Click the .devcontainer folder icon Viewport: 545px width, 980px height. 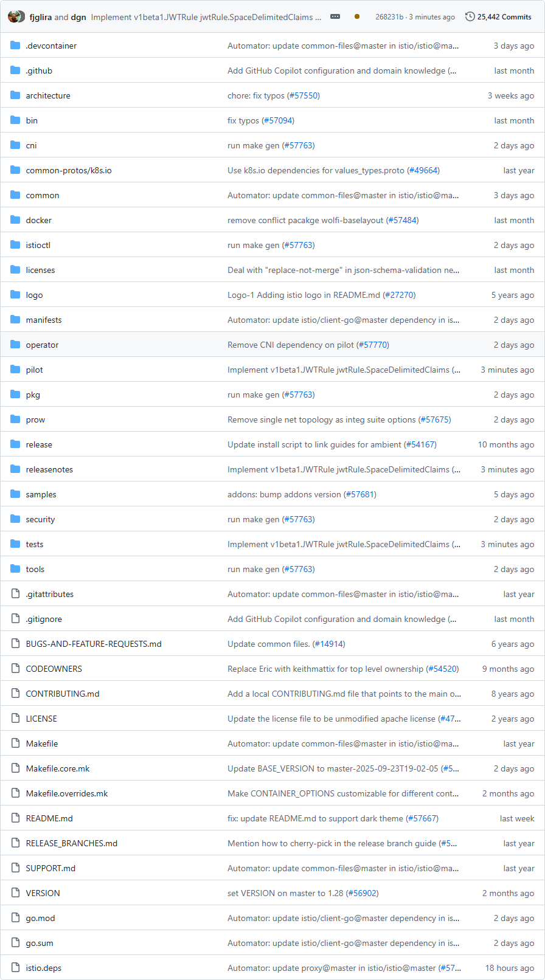coord(15,46)
